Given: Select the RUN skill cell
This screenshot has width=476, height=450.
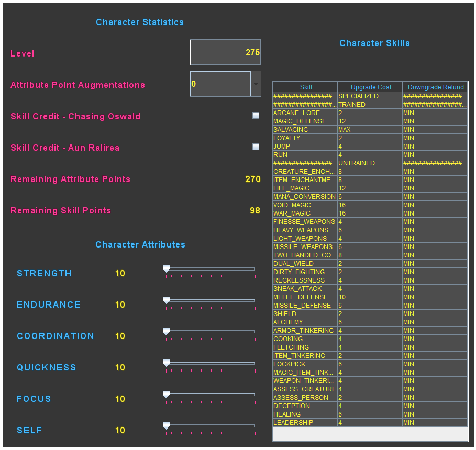Looking at the screenshot, I should pyautogui.click(x=305, y=155).
